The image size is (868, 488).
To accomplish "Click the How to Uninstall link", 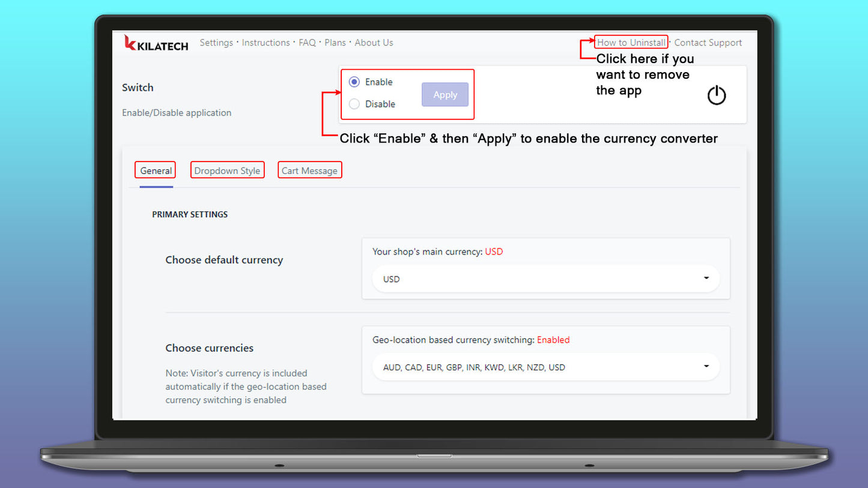I will pos(631,43).
